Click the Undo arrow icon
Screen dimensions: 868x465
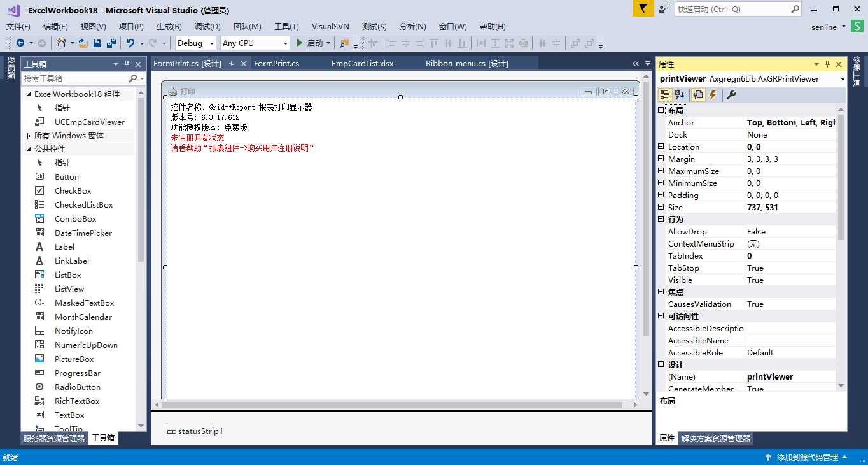pos(130,43)
